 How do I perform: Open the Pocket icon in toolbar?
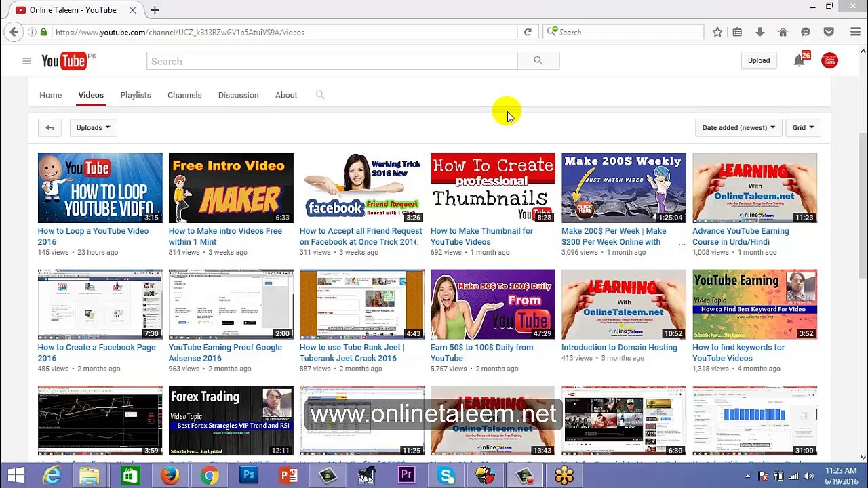pyautogui.click(x=829, y=32)
